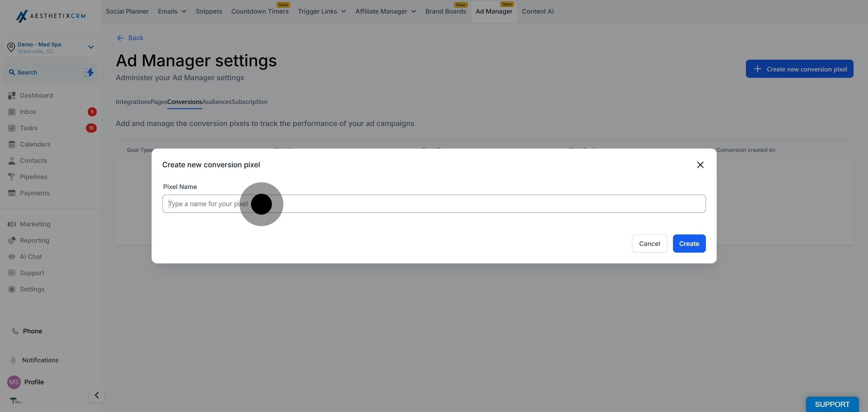Click the Pixel Name input field

(x=433, y=204)
